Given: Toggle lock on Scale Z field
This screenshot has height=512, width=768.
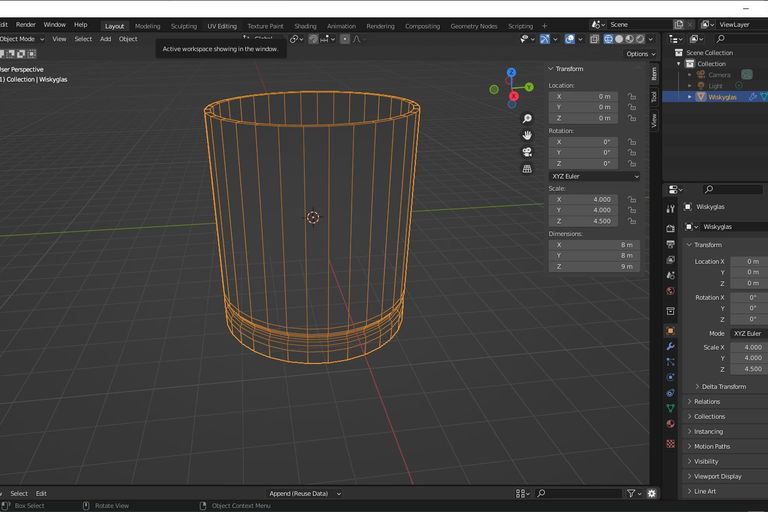Looking at the screenshot, I should tap(632, 221).
